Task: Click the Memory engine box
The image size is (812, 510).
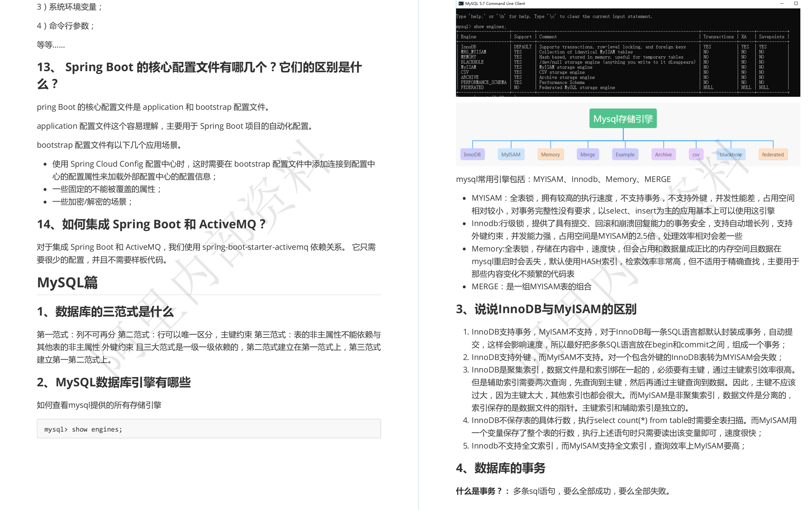Action: point(550,154)
